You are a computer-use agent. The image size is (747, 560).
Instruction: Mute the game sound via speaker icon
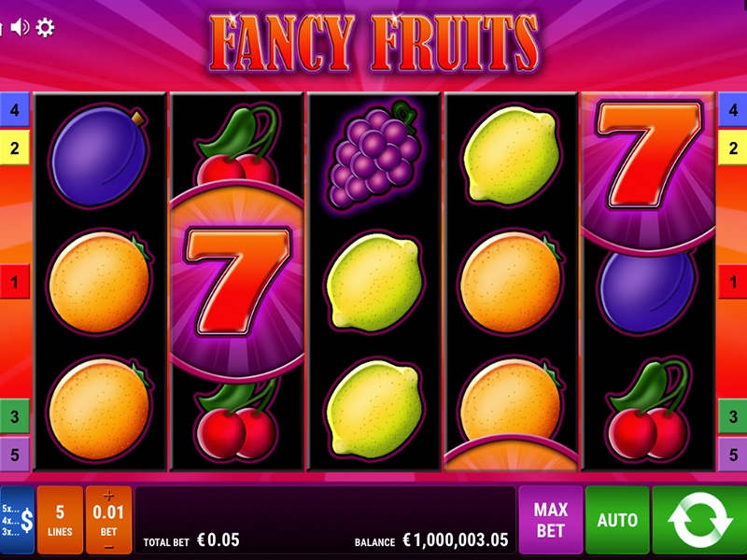(x=20, y=28)
